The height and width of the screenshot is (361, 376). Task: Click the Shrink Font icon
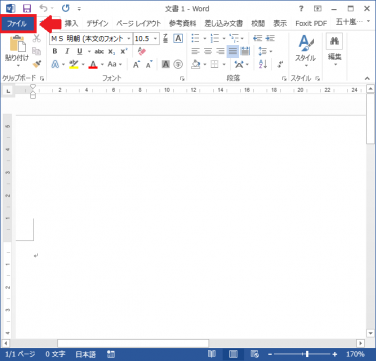[x=149, y=64]
